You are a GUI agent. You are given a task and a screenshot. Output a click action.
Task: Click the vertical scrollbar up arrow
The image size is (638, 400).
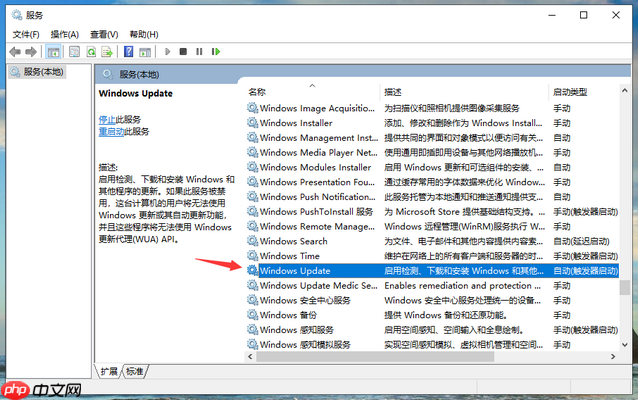click(x=625, y=91)
